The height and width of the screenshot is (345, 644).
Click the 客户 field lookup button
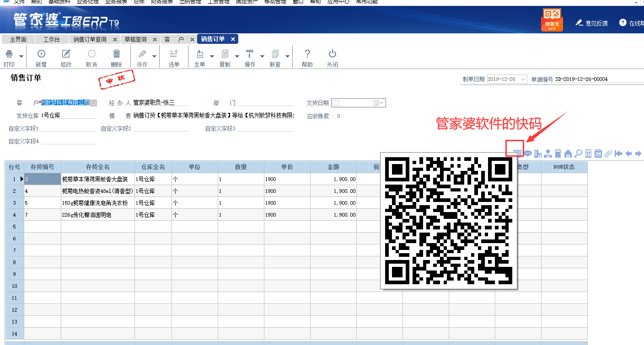93,103
